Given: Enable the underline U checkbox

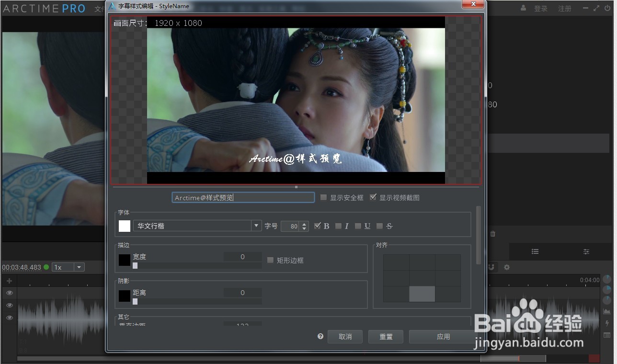Looking at the screenshot, I should [358, 226].
